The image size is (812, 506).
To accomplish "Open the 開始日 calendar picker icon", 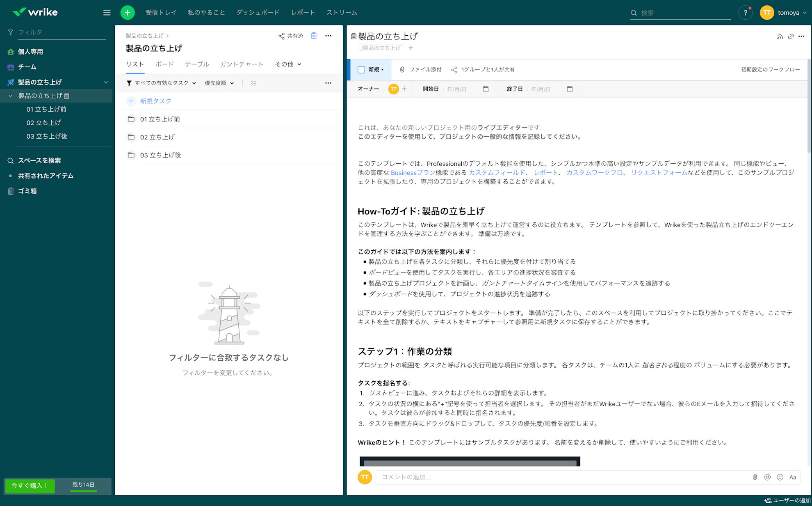I will [x=486, y=89].
